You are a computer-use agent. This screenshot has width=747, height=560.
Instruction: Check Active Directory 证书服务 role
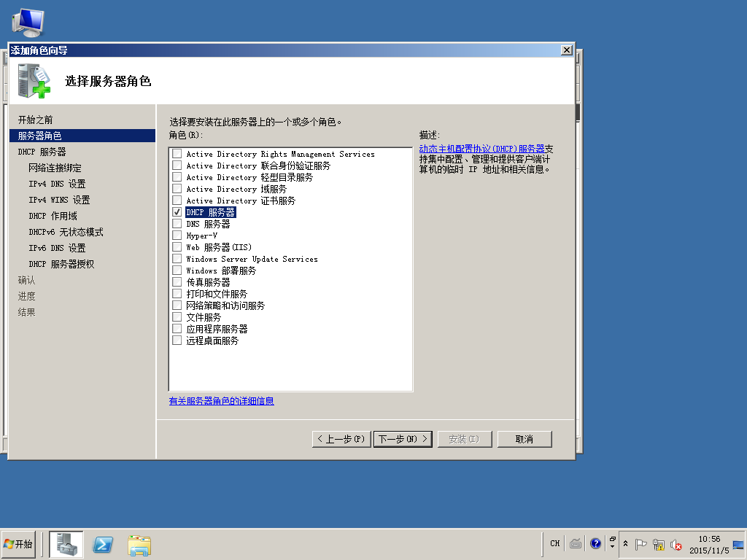[177, 201]
